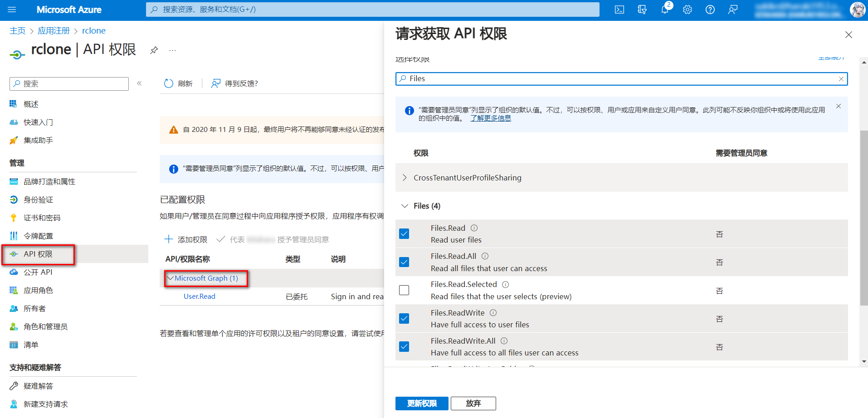Screen dimensions: 868x418
Task: Uncheck Files.ReadWrite.All permission checkbox
Action: (404, 347)
